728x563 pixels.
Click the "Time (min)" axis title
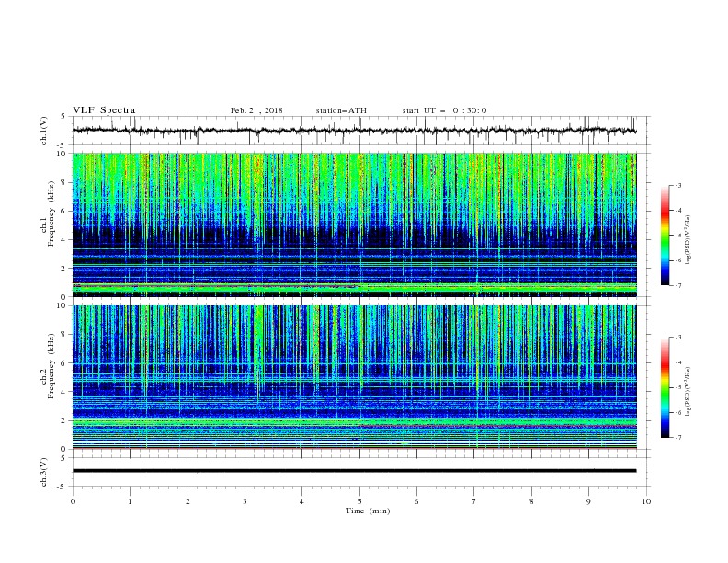tap(368, 511)
